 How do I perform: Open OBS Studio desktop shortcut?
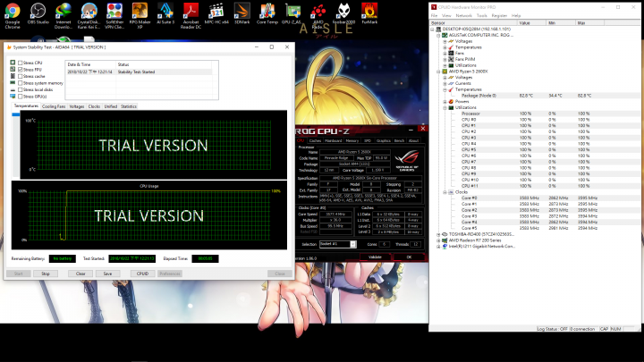(x=38, y=13)
